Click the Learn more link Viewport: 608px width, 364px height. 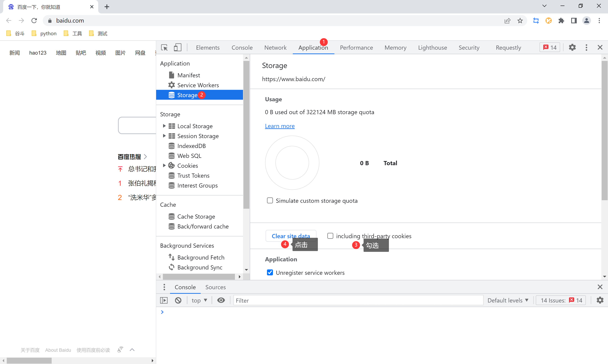pyautogui.click(x=279, y=126)
